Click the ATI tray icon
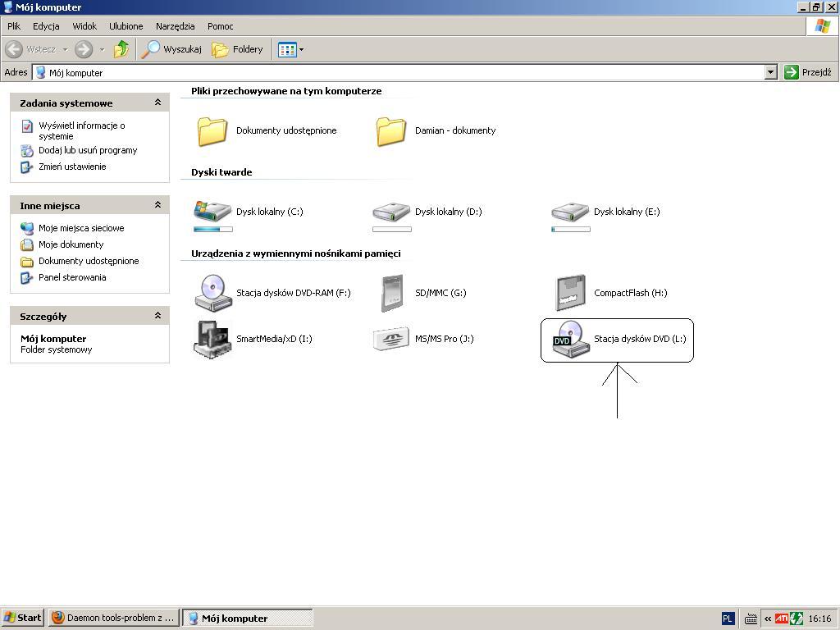840x630 pixels. [x=781, y=619]
